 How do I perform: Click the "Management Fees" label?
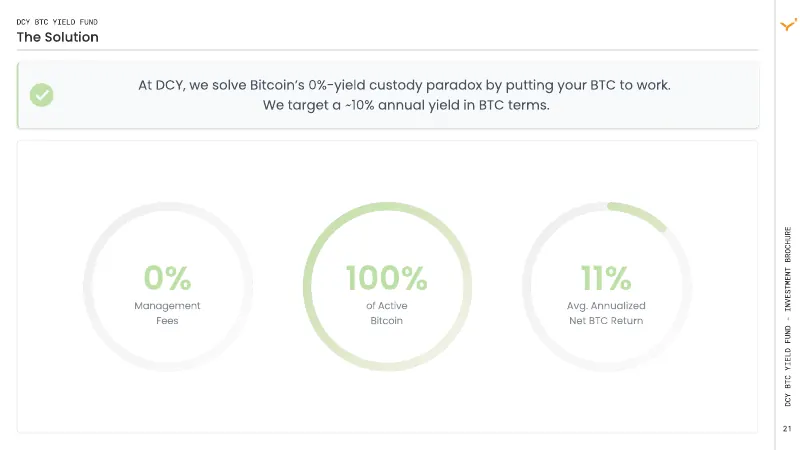point(167,313)
